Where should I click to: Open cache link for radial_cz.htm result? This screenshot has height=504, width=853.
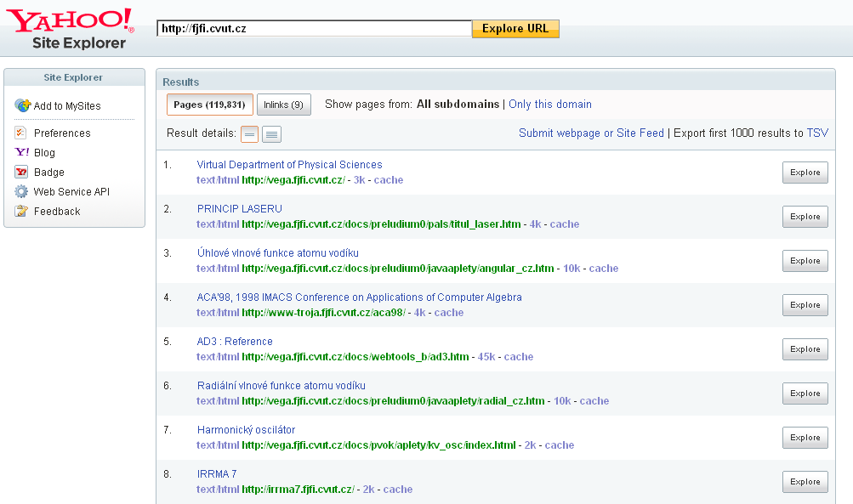click(x=594, y=400)
